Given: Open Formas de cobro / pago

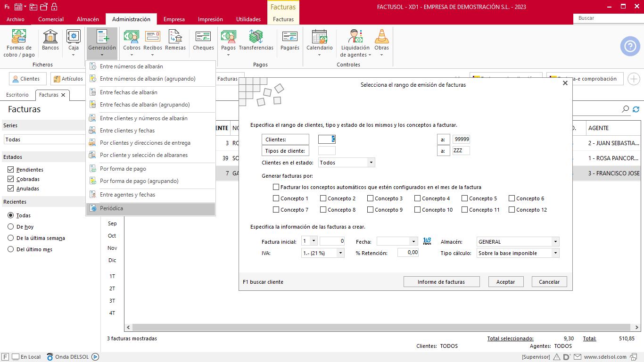Looking at the screenshot, I should click(x=19, y=42).
